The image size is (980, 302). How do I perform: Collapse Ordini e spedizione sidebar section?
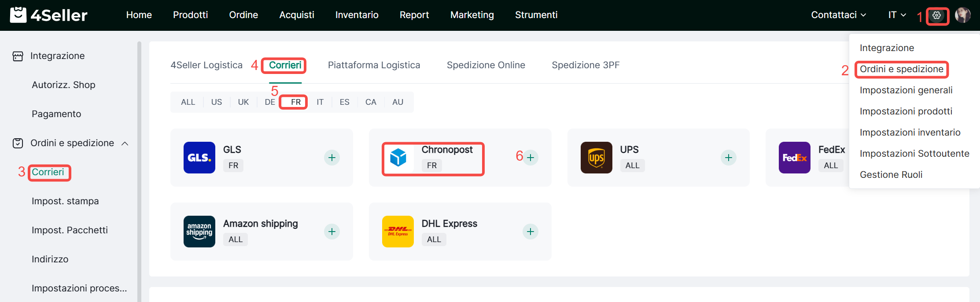[125, 144]
